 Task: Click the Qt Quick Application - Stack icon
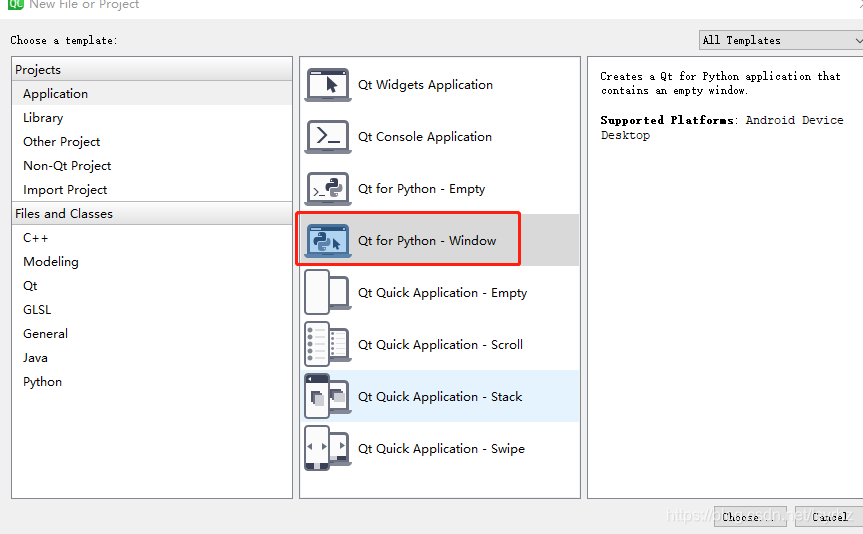pyautogui.click(x=328, y=396)
